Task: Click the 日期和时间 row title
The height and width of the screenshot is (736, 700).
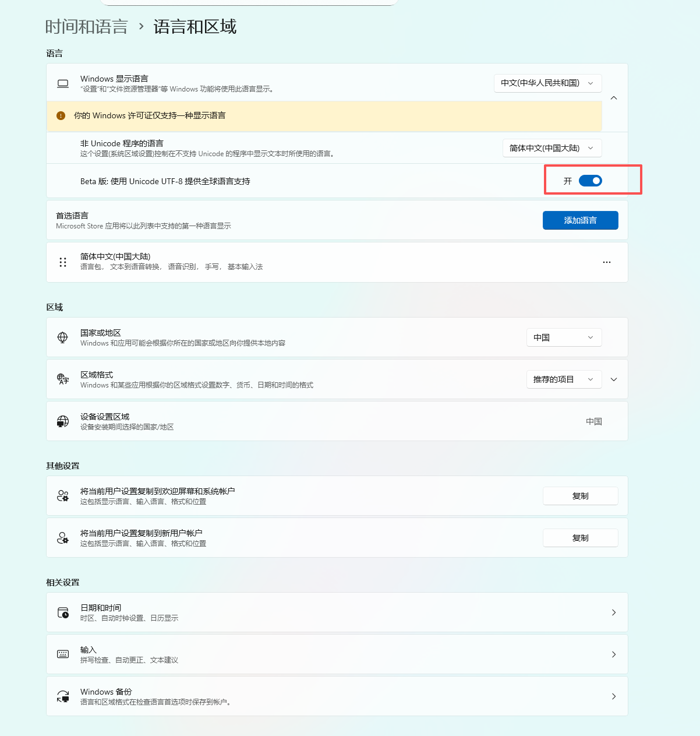Action: tap(101, 608)
